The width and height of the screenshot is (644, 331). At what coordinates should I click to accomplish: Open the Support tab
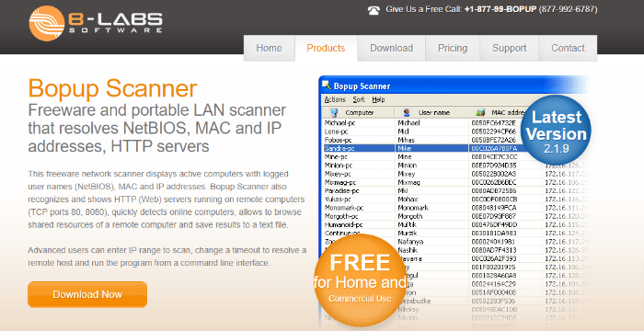[510, 48]
